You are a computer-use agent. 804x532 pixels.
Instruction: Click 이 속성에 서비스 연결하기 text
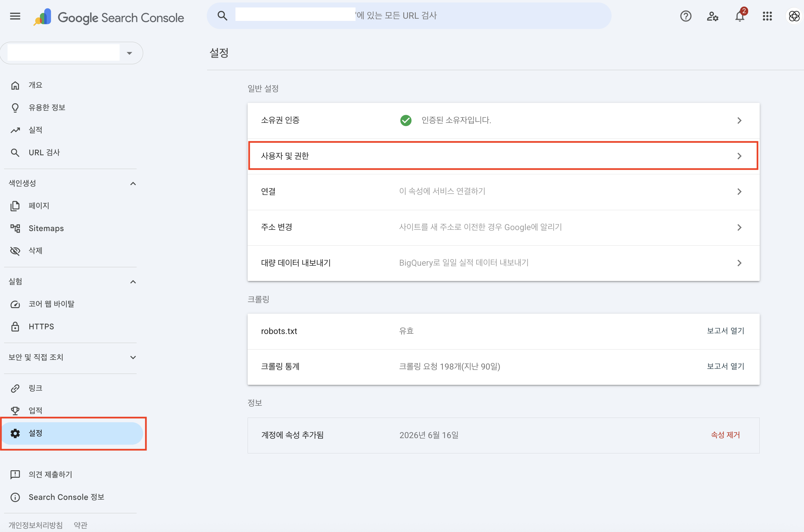442,191
